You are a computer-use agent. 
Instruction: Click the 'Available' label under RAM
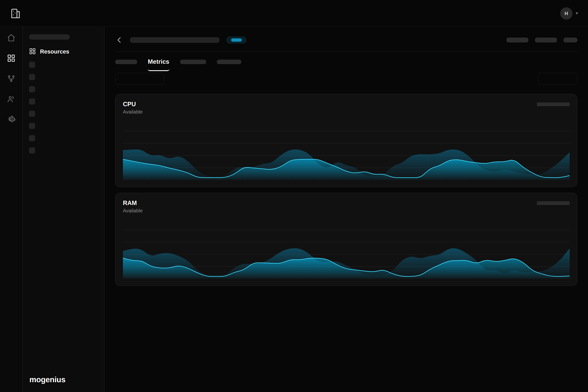coord(133,211)
